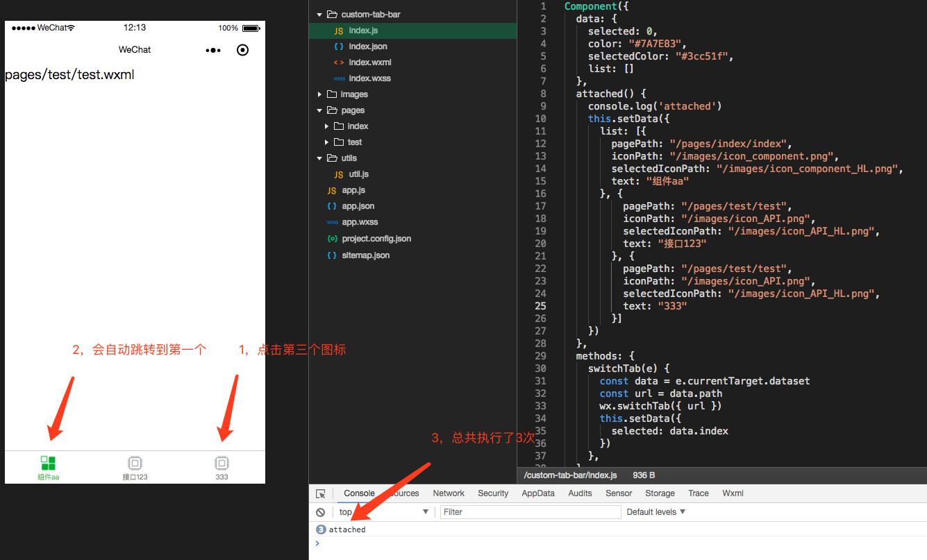
Task: Click the JS icon beside util.js
Action: pyautogui.click(x=338, y=174)
